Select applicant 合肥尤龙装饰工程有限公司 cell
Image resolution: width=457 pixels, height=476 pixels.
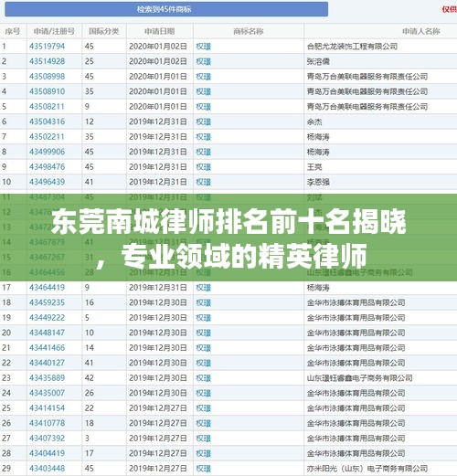coord(352,47)
